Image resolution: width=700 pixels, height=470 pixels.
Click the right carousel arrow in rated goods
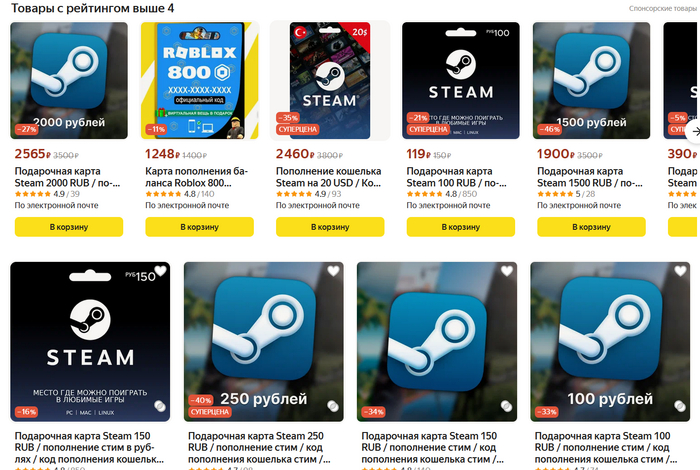coord(694,132)
